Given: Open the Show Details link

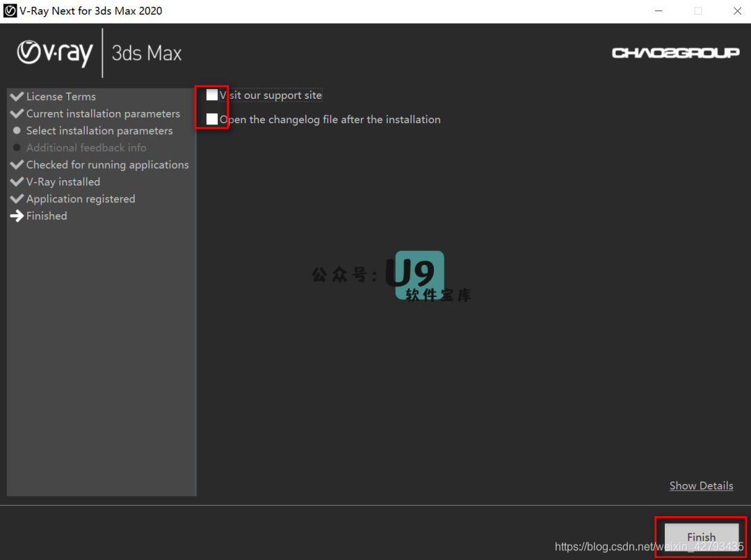Looking at the screenshot, I should click(x=701, y=486).
